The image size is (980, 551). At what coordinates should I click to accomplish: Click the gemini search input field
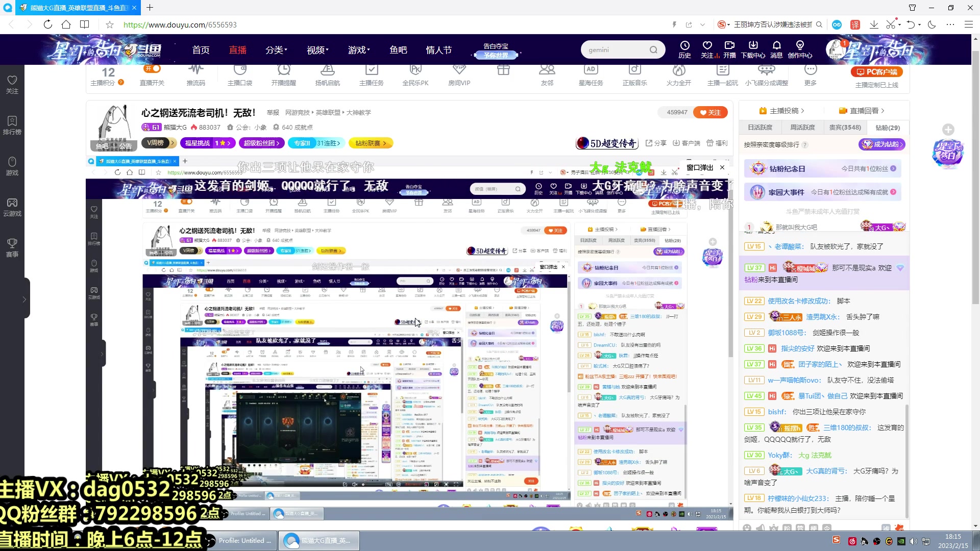[x=617, y=50]
